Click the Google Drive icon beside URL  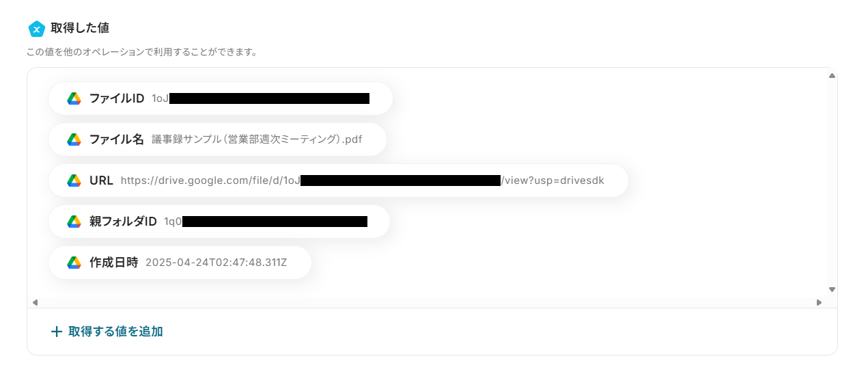74,181
